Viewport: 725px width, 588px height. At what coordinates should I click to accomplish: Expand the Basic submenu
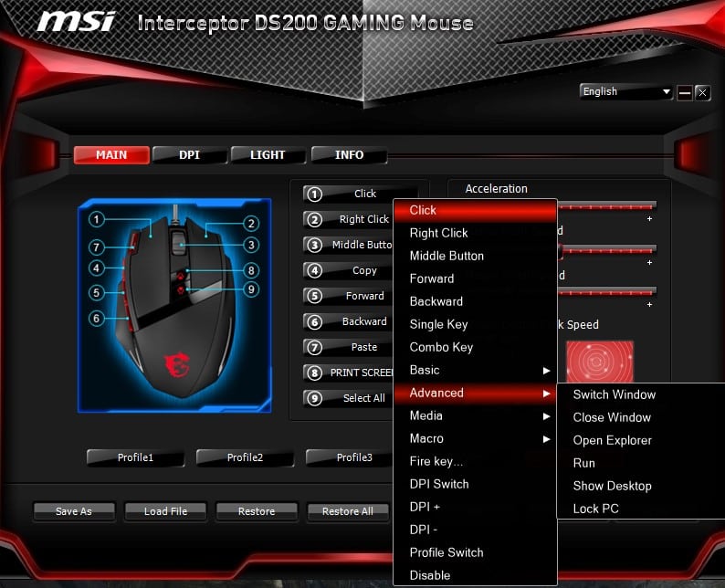(476, 371)
